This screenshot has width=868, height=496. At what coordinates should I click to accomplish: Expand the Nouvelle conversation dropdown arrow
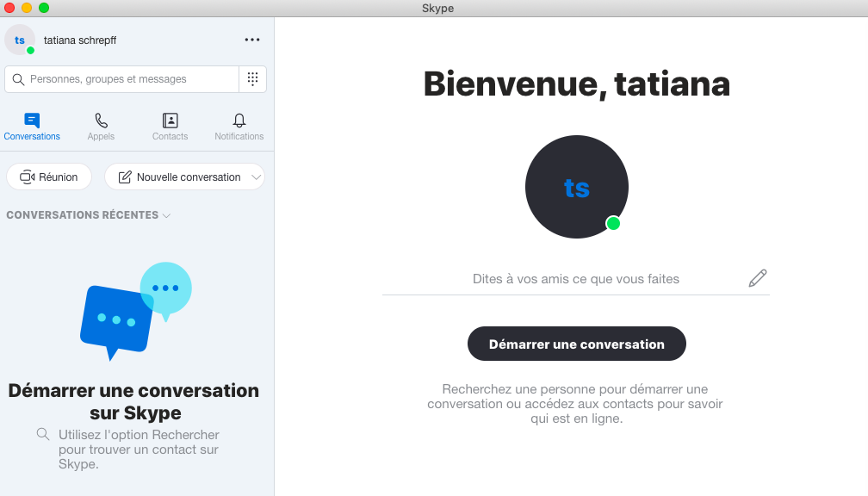[256, 177]
